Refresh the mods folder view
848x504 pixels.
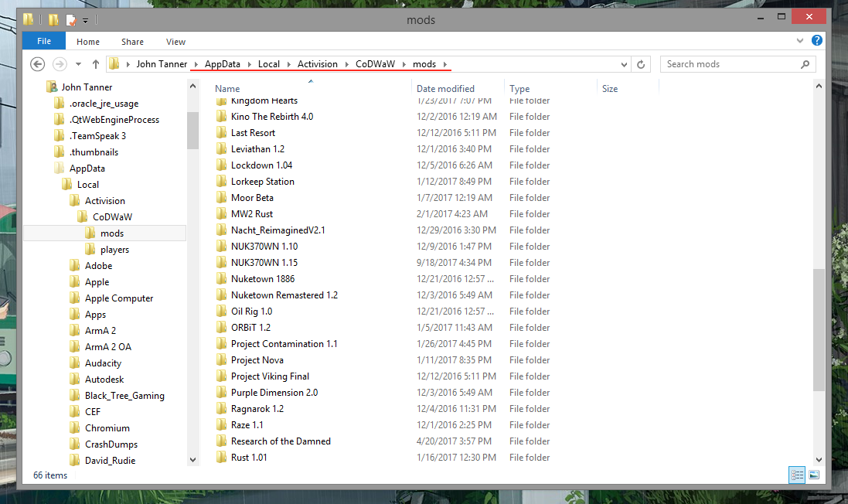click(x=641, y=64)
